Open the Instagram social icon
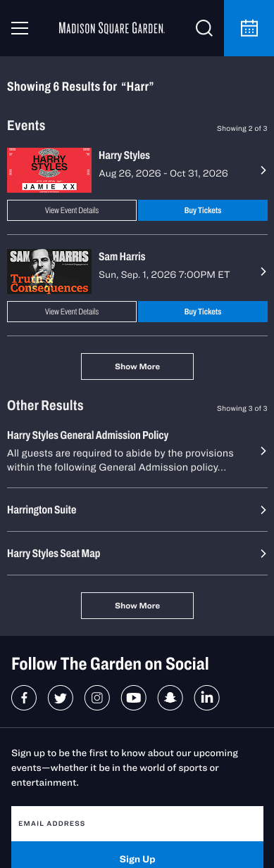 [x=97, y=698]
